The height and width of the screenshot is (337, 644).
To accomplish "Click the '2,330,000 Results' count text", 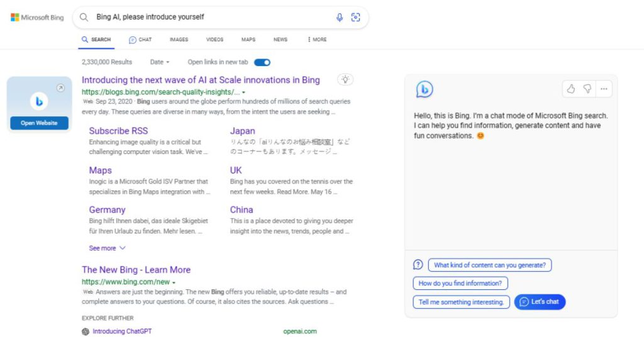I will click(107, 62).
